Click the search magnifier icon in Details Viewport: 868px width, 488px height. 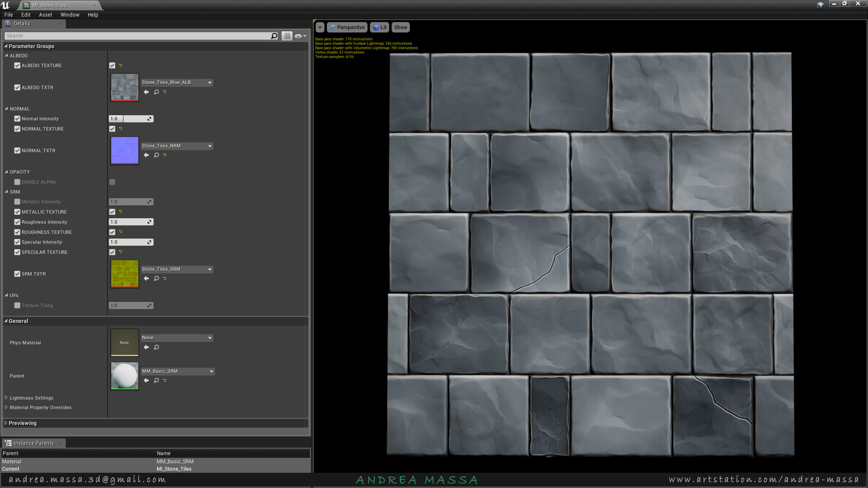click(x=274, y=36)
